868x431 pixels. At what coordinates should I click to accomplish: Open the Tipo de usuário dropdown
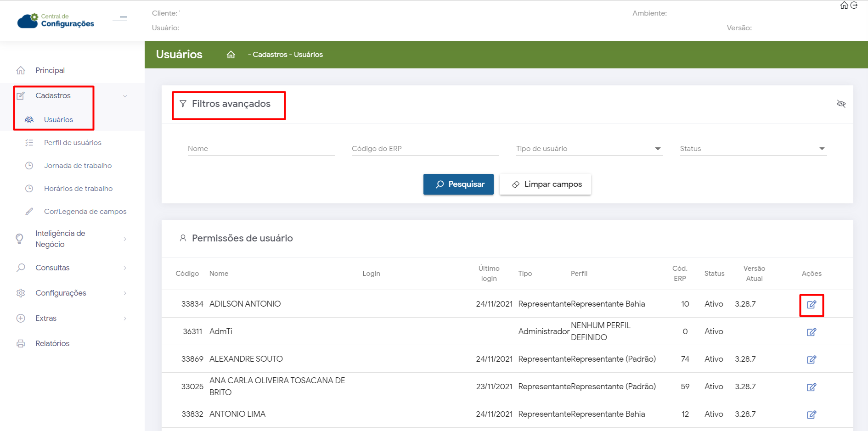(589, 149)
